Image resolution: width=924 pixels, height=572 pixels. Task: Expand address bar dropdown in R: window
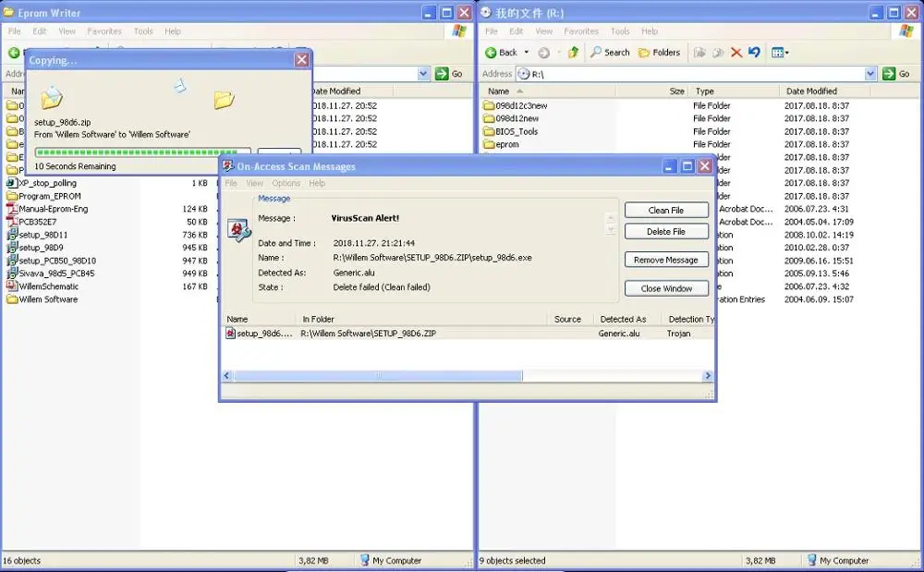click(870, 74)
